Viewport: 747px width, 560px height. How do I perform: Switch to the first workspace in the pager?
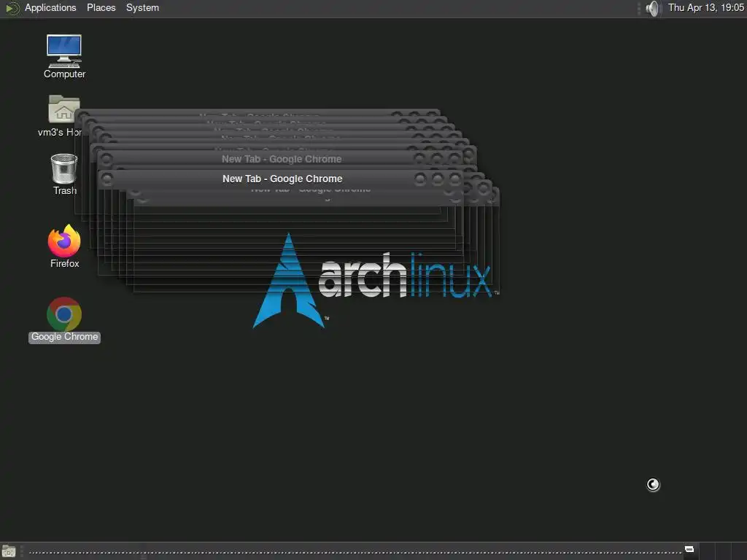(x=692, y=551)
